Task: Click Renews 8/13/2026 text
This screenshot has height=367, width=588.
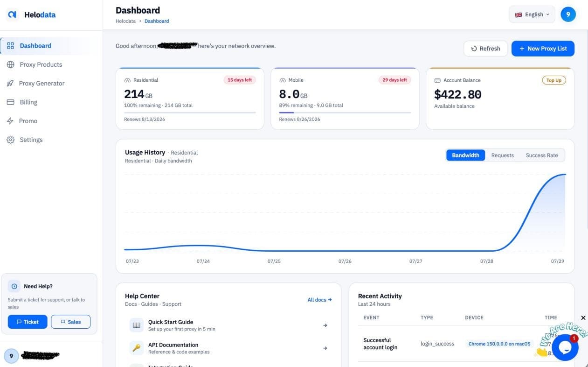Action: (145, 119)
